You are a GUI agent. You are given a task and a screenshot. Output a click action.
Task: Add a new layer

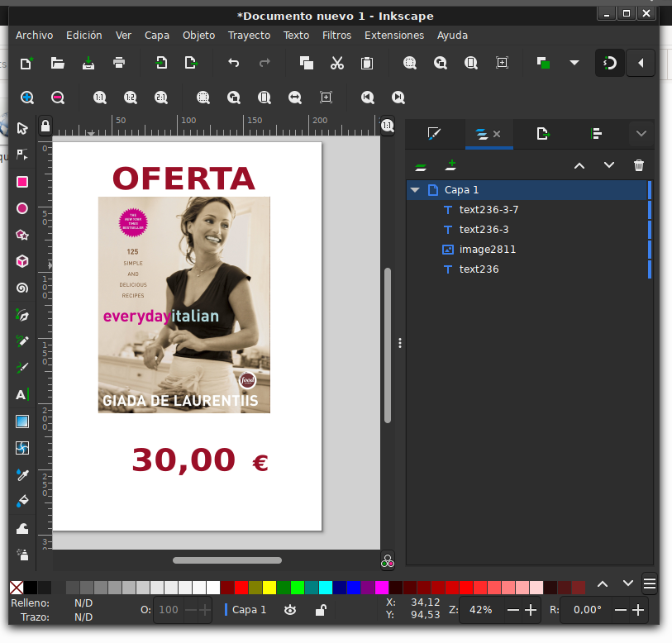[450, 165]
